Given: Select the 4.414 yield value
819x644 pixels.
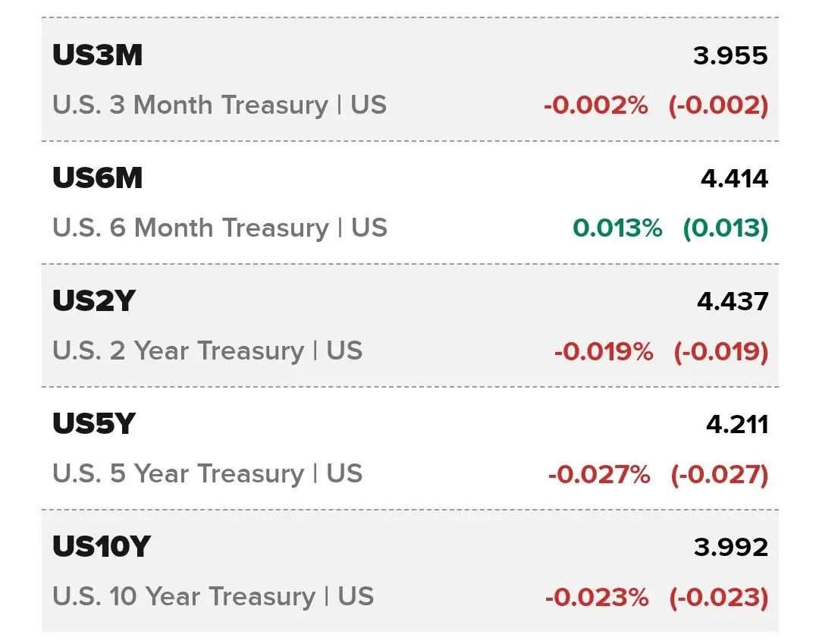Looking at the screenshot, I should pos(734,178).
